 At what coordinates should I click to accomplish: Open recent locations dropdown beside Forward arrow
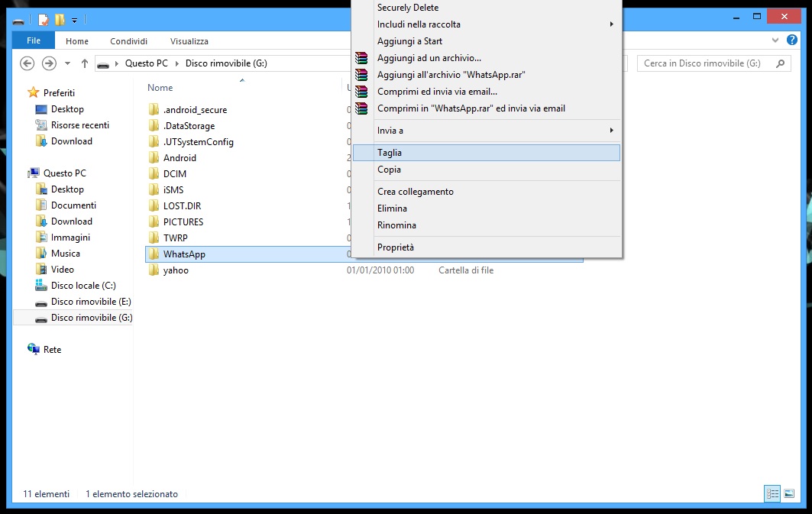67,63
